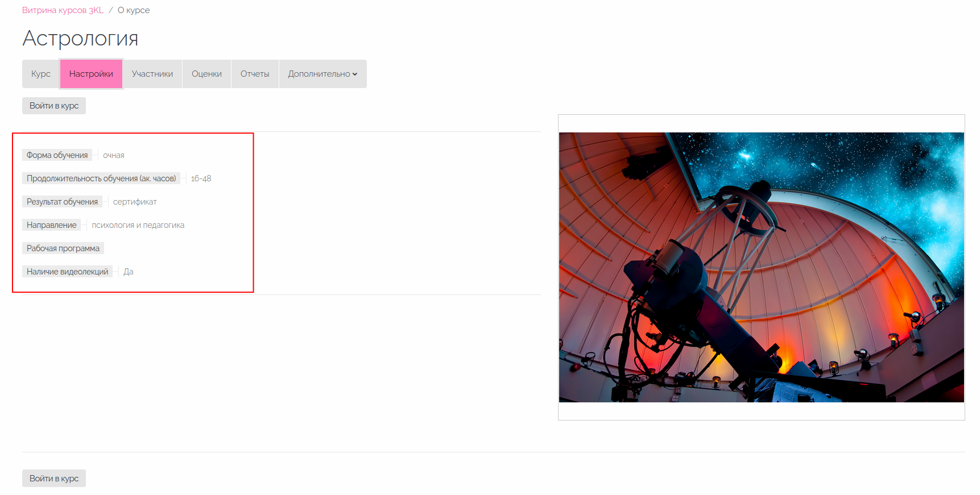Screen dimensions: 980x495
Task: Click the Направление field label
Action: coord(51,225)
